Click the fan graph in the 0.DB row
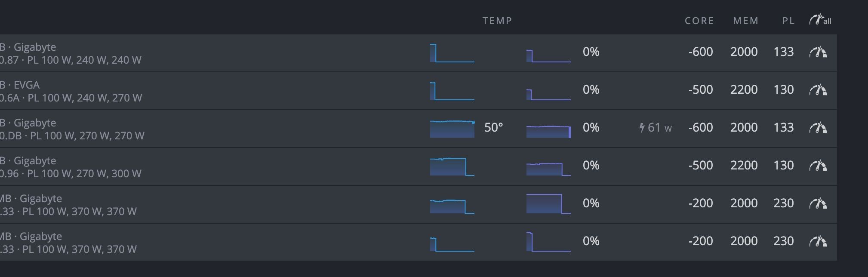Image resolution: width=868 pixels, height=277 pixels. 548,129
